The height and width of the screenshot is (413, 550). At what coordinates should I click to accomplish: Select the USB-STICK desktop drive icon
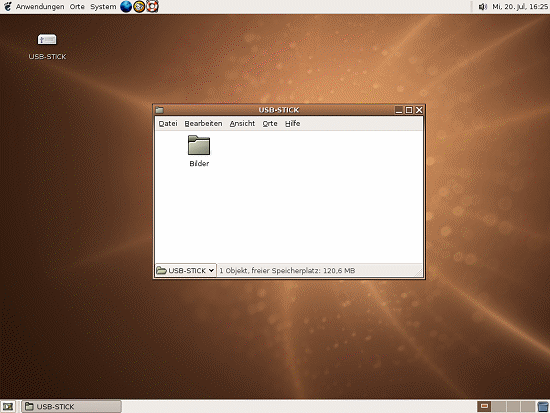pyautogui.click(x=47, y=39)
